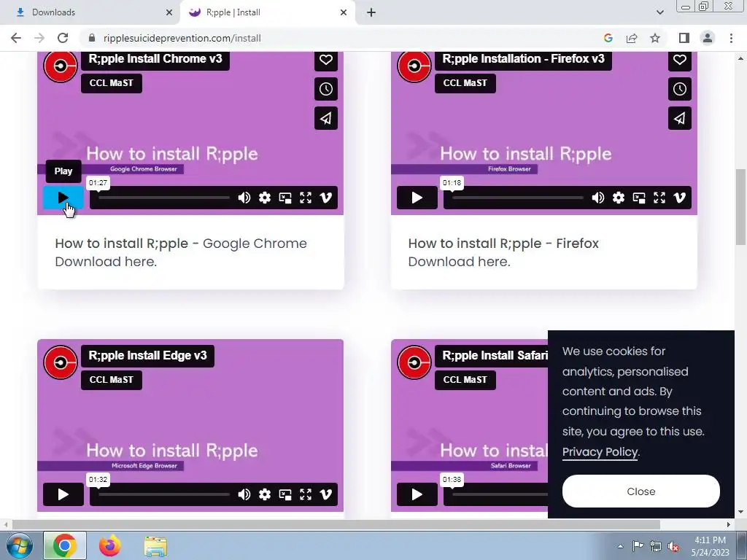Close the cookie notice
Image resolution: width=747 pixels, height=560 pixels.
click(640, 491)
